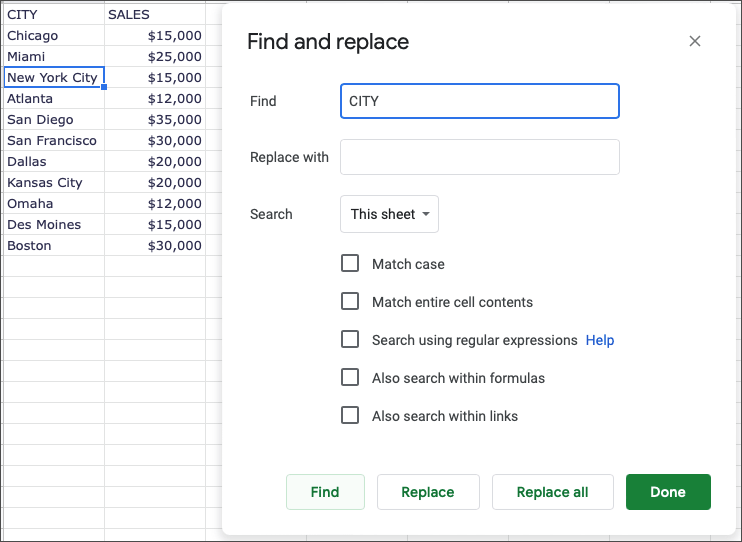Select San Francisco's $30,000 sales cell
The width and height of the screenshot is (742, 542).
pyautogui.click(x=155, y=140)
